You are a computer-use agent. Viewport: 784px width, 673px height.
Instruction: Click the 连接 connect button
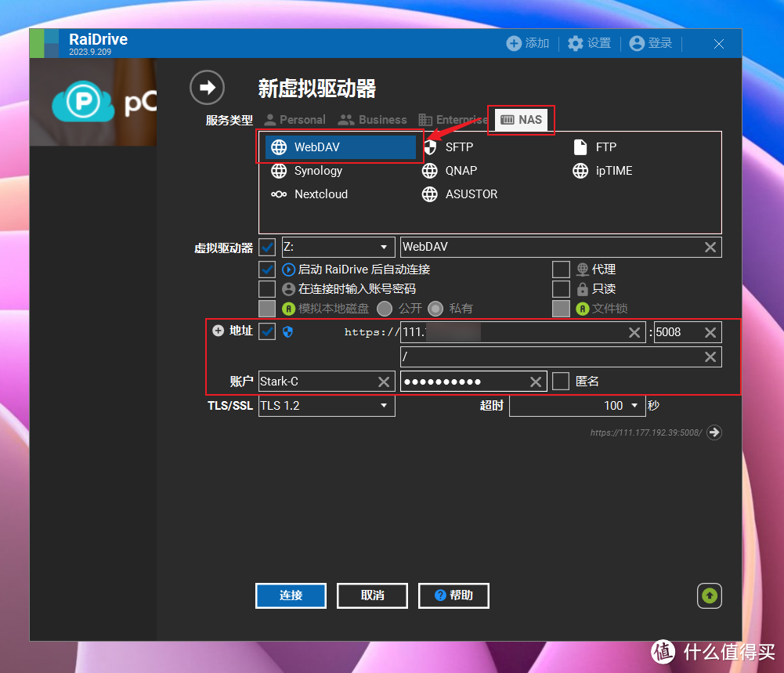click(291, 595)
